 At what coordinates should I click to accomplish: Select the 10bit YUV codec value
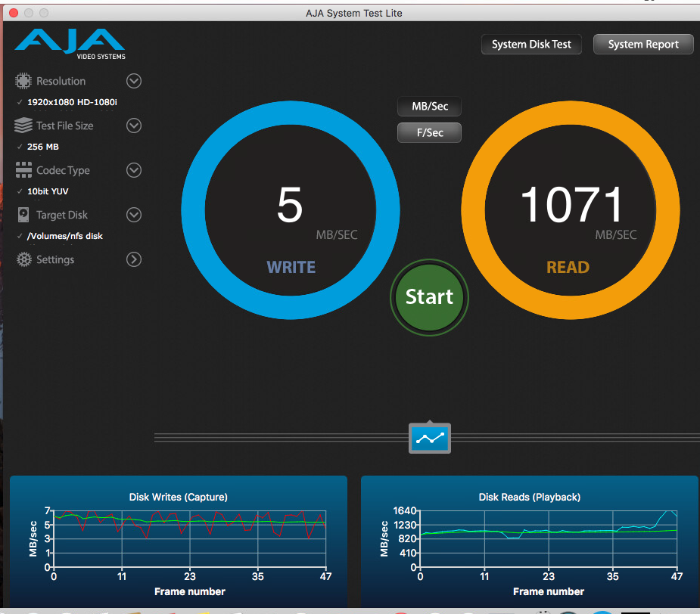pyautogui.click(x=48, y=191)
